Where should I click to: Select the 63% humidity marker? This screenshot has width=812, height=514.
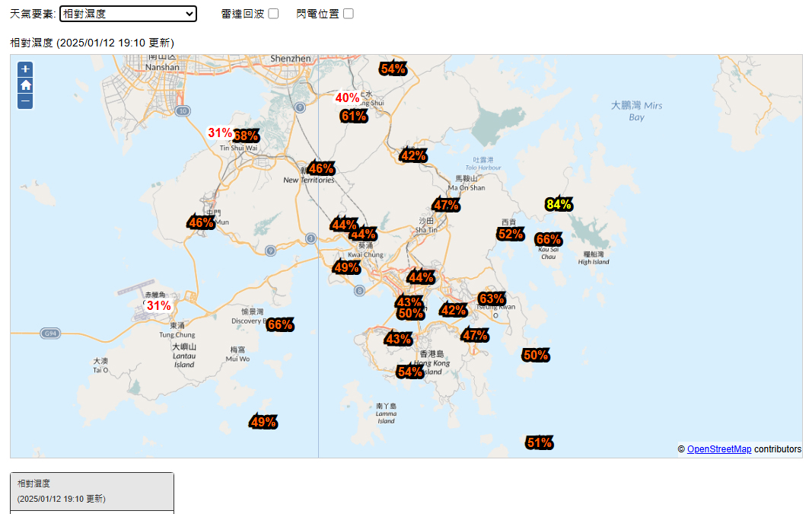coord(491,298)
